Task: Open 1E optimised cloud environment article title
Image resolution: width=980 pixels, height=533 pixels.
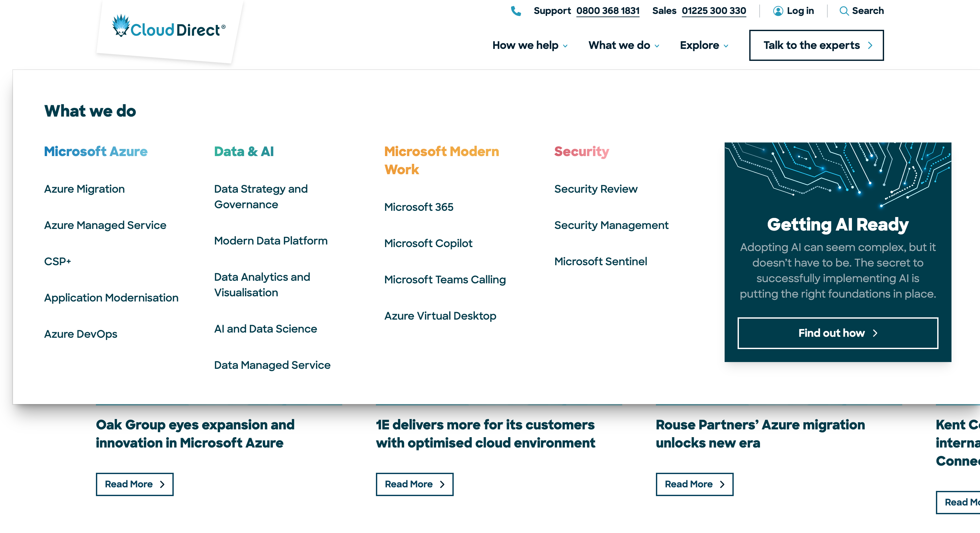Action: [x=485, y=434]
